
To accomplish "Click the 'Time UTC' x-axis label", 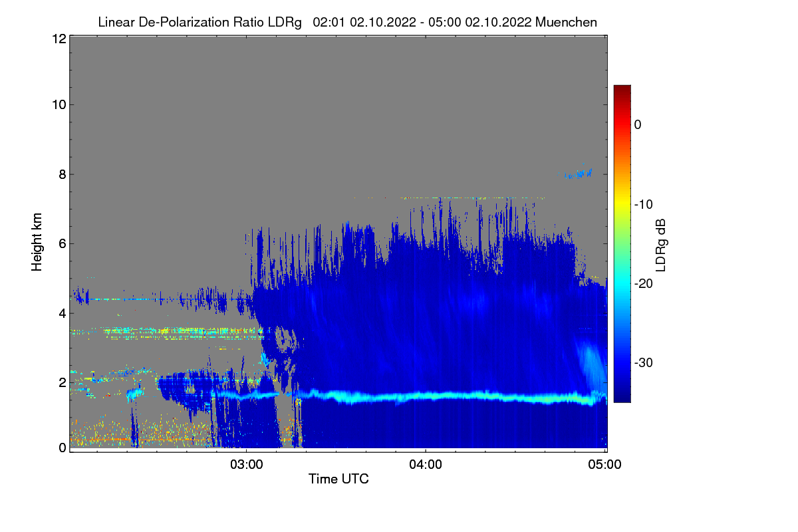I will point(338,479).
